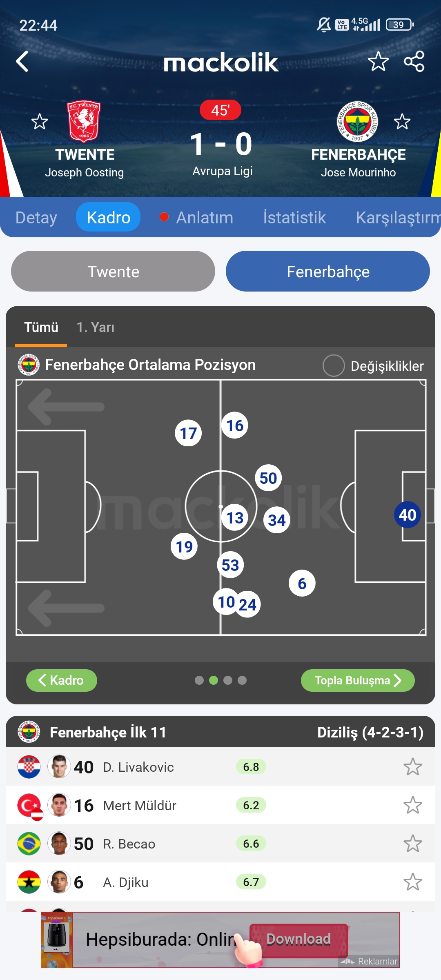Select the third carousel page dot

228,680
